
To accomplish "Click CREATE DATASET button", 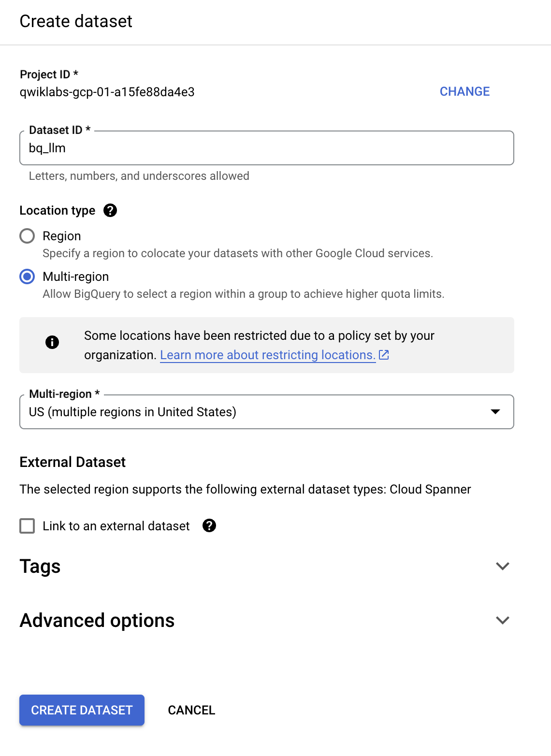I will pos(82,710).
